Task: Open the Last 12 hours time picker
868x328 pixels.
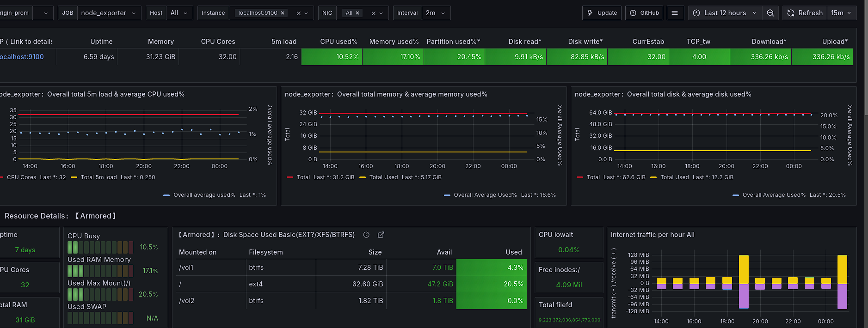Action: point(725,13)
